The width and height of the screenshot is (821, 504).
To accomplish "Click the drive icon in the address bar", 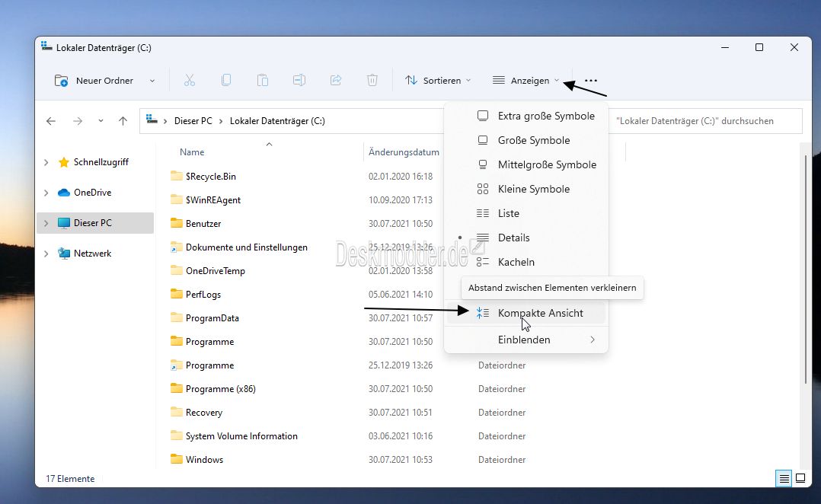I will [x=152, y=120].
